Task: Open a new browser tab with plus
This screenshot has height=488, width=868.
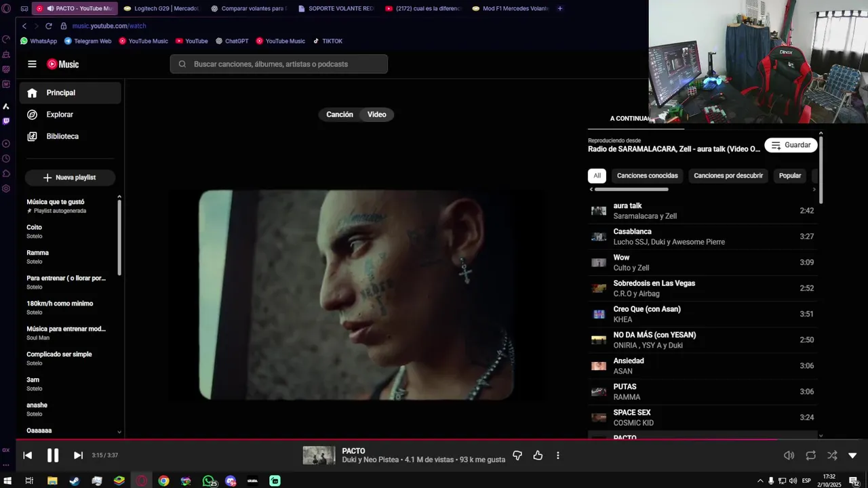Action: click(x=559, y=9)
